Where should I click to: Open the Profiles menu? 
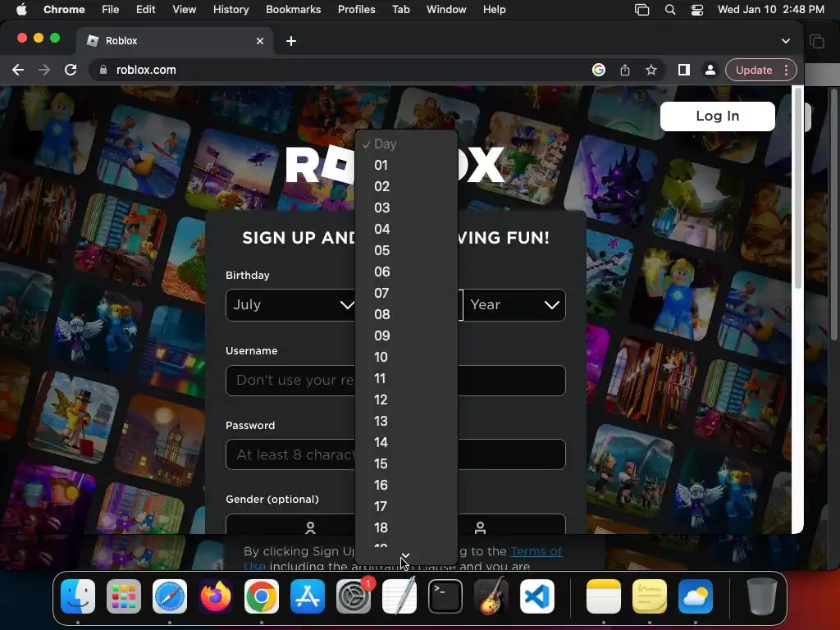pyautogui.click(x=356, y=10)
